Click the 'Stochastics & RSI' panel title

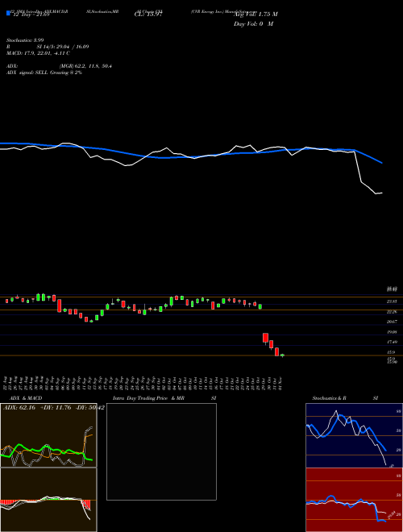coord(345,398)
